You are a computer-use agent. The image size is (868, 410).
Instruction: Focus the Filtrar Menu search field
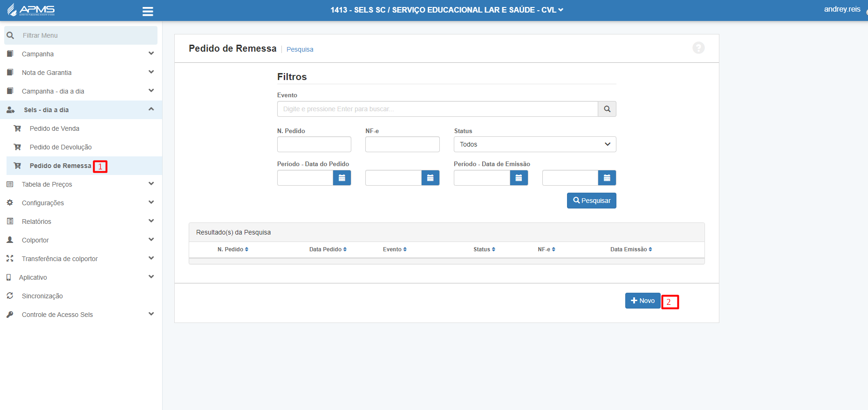[x=81, y=35]
